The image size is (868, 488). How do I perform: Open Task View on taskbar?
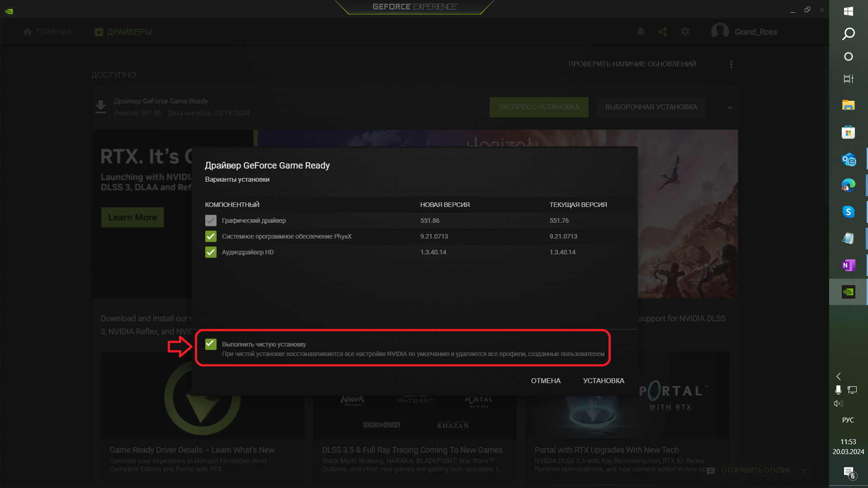point(849,79)
